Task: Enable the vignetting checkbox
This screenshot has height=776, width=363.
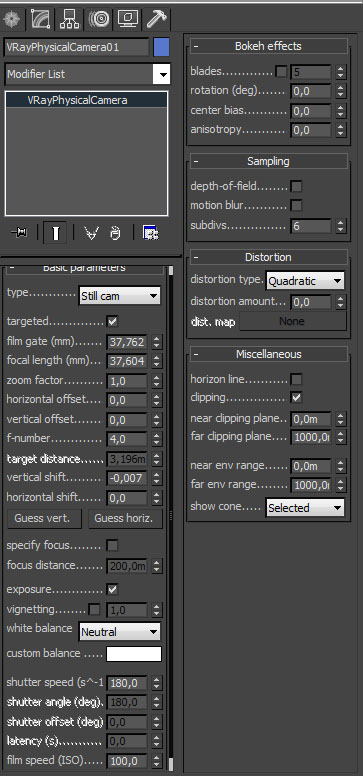Action: point(94,609)
